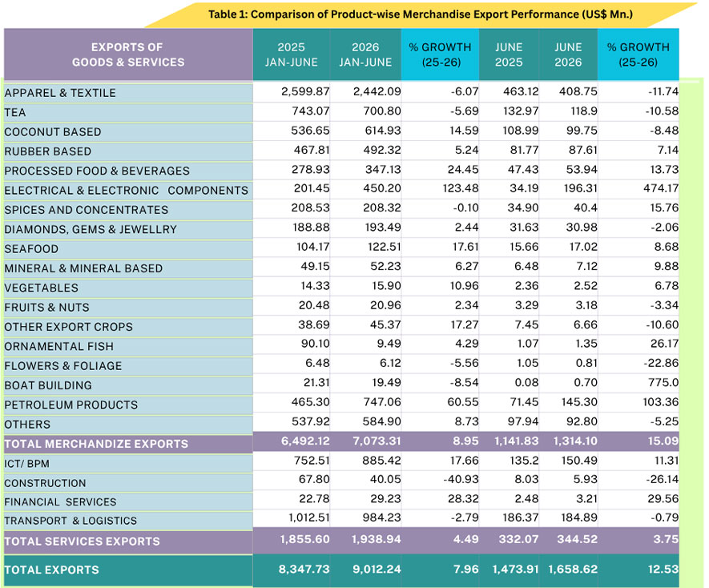Click the 'DIAMONDS, GEMS & JEWELLRY' row label

[x=91, y=229]
